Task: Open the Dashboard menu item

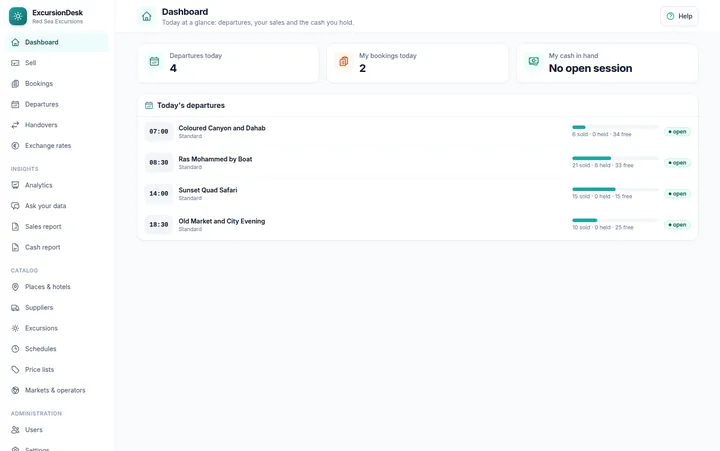Action: [x=57, y=42]
